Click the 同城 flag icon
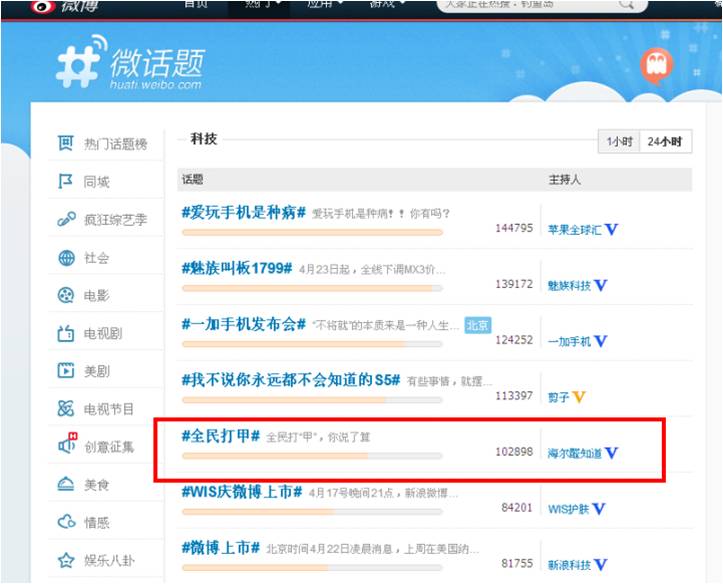 click(65, 181)
